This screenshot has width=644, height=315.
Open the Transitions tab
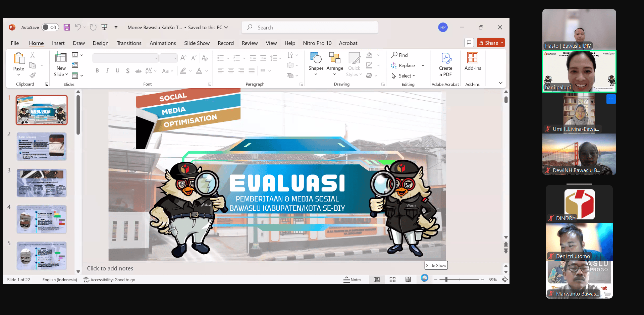coord(129,43)
